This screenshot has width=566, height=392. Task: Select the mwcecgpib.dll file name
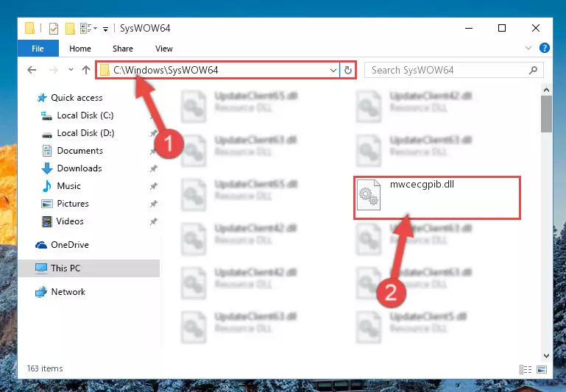point(422,185)
